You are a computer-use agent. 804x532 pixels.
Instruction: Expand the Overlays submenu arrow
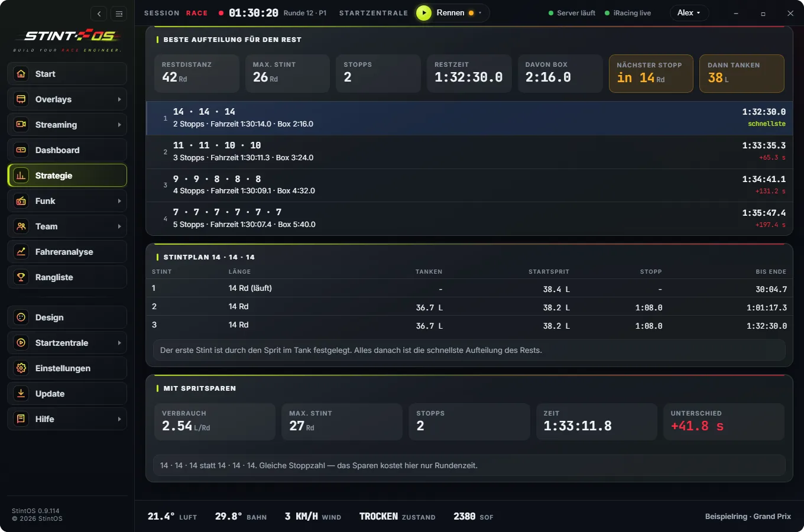tap(119, 99)
